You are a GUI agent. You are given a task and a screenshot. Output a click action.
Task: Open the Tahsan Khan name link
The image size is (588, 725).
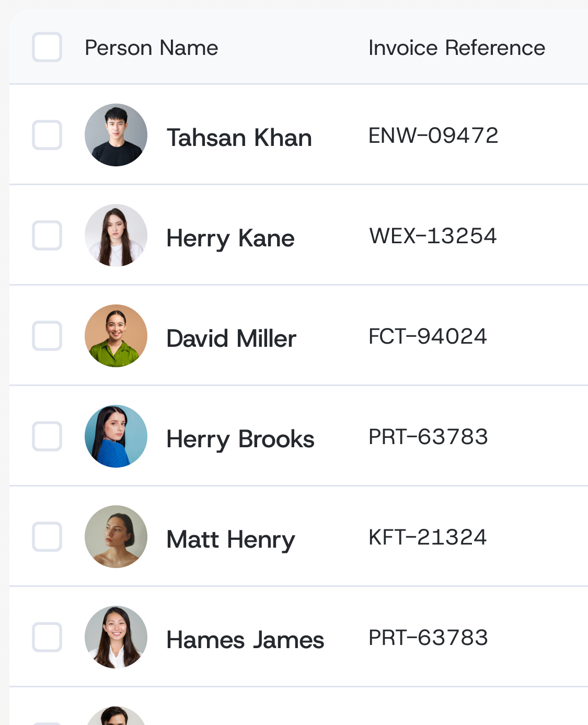[239, 138]
